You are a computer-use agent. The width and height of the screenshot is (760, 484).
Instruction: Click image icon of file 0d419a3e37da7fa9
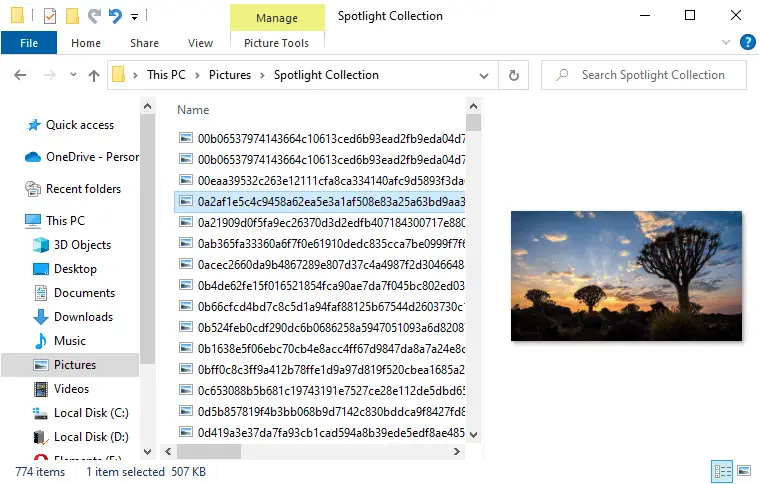(x=186, y=432)
